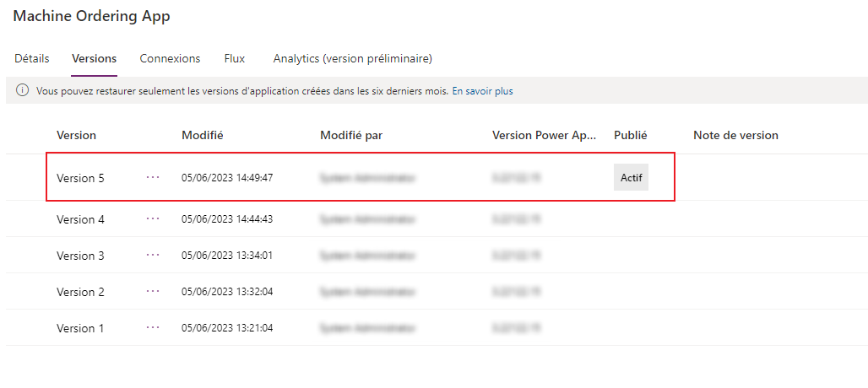Select the Version 2 row name
Screen dimensions: 868x388
pos(80,292)
